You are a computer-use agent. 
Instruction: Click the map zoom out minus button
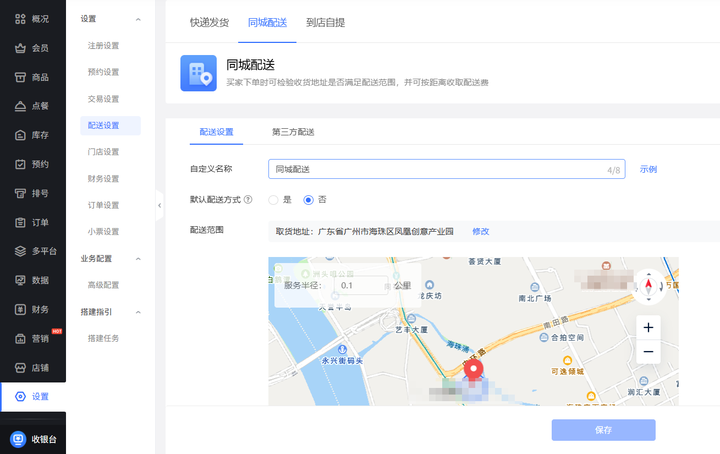pyautogui.click(x=648, y=352)
